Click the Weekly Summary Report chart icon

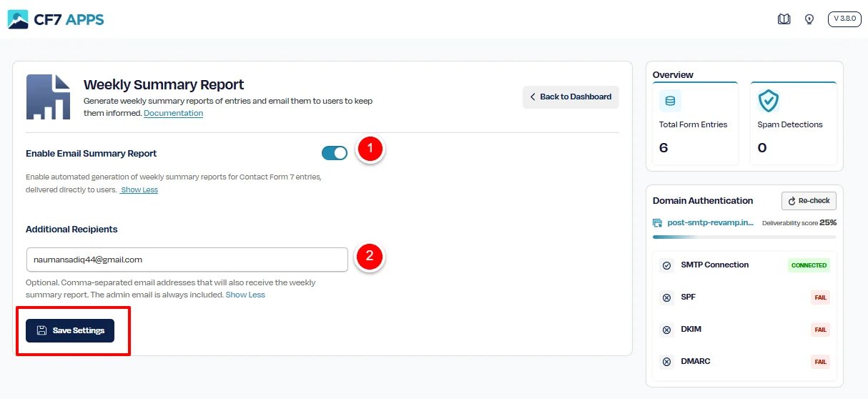point(48,97)
